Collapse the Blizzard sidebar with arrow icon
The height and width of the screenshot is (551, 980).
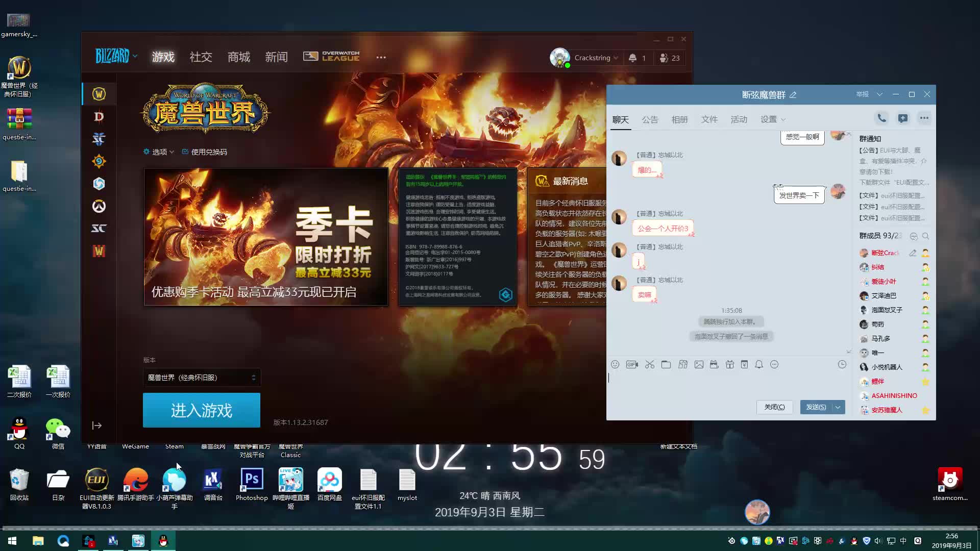pos(97,425)
